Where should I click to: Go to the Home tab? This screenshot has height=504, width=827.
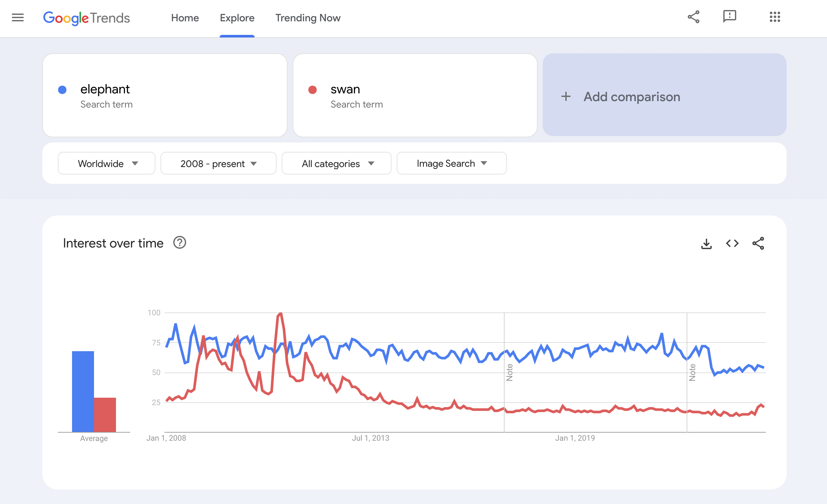tap(185, 18)
